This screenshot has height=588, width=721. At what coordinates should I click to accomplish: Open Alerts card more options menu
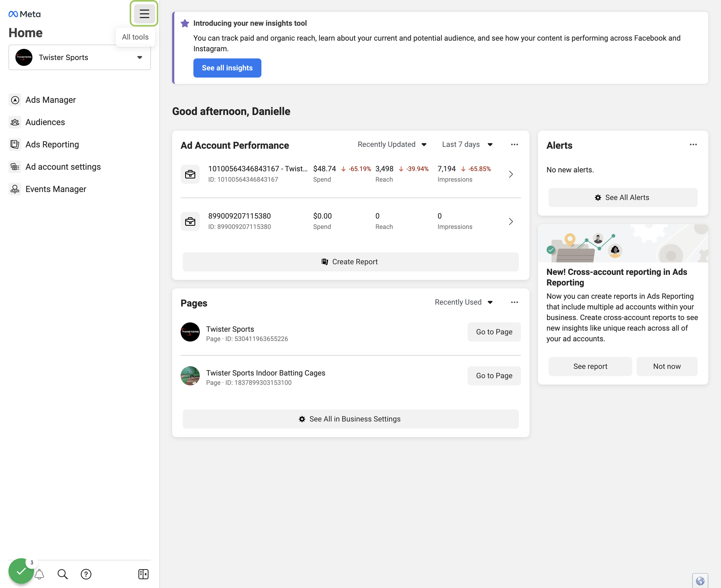click(x=693, y=144)
